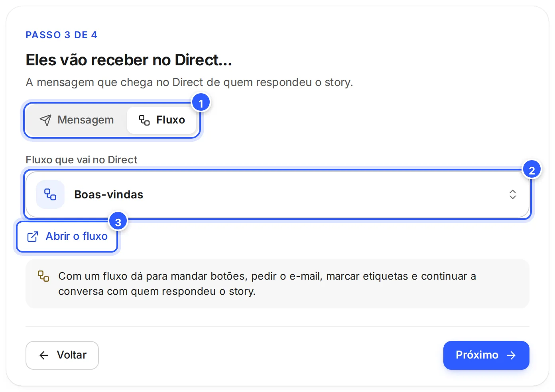Click the flow icon in the info note
The height and width of the screenshot is (392, 555).
[43, 276]
